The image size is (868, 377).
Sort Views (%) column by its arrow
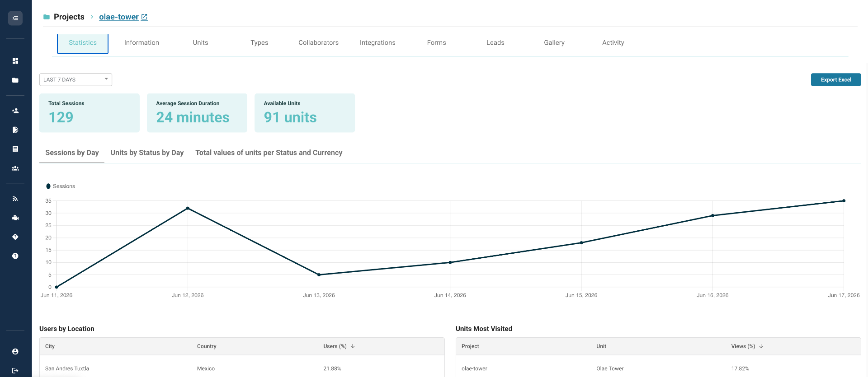coord(761,346)
